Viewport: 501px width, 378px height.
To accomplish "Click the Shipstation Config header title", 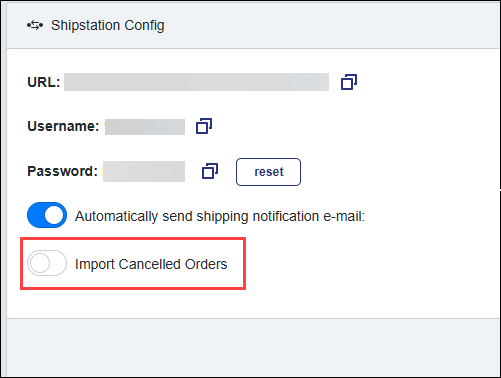I will click(108, 25).
